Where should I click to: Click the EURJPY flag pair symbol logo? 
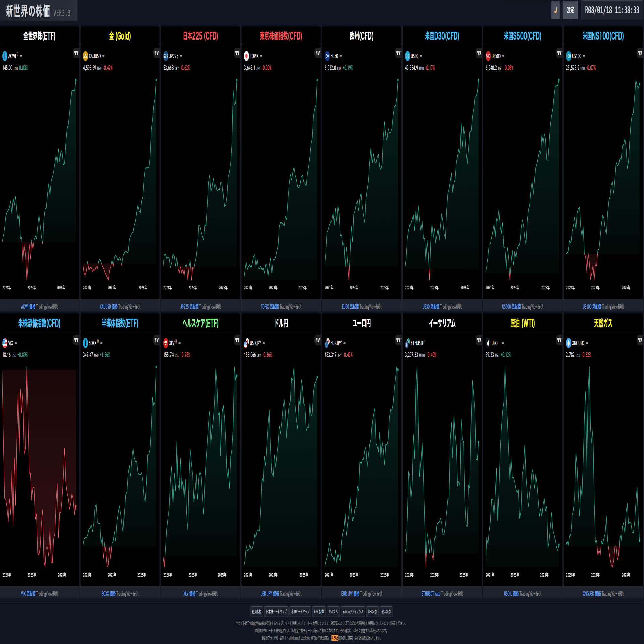click(x=327, y=343)
